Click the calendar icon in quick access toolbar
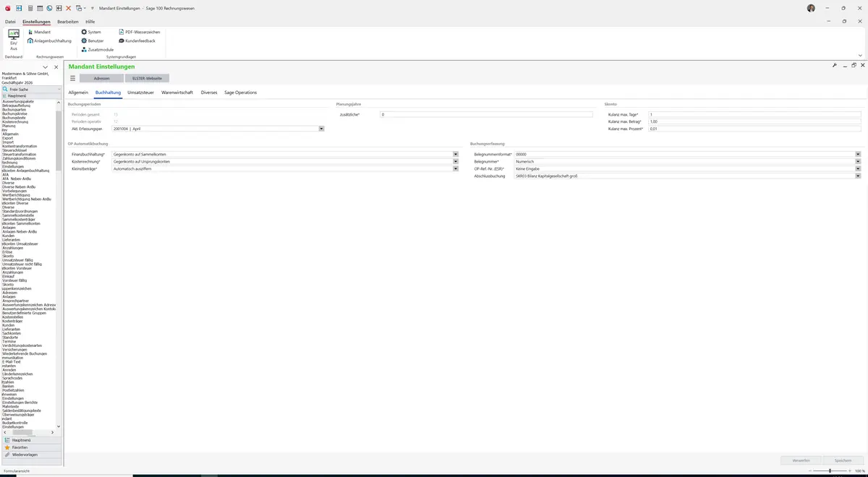This screenshot has height=477, width=868. click(x=39, y=8)
